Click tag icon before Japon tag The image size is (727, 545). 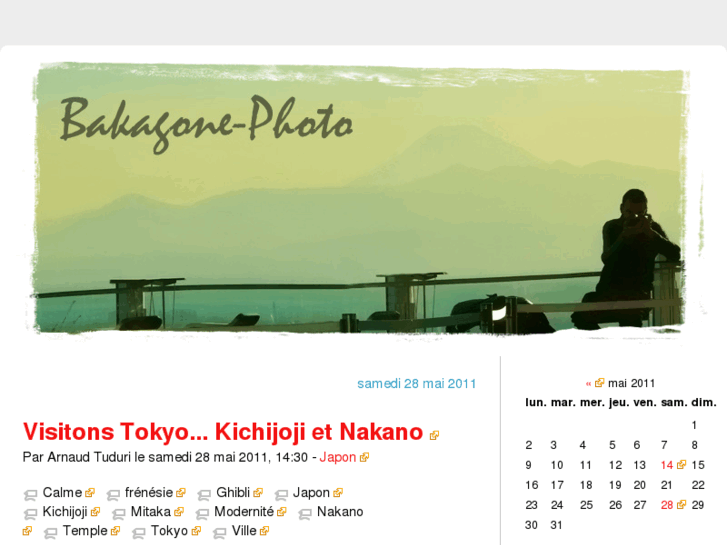point(281,495)
